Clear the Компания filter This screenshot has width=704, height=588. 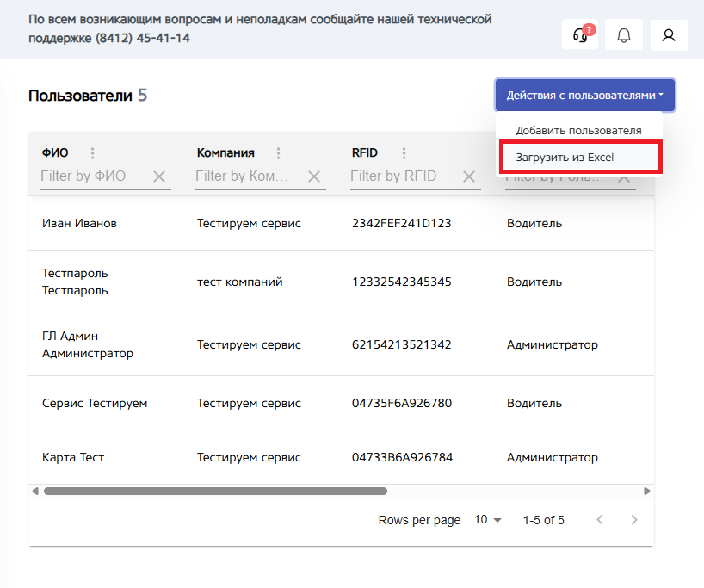tap(314, 176)
